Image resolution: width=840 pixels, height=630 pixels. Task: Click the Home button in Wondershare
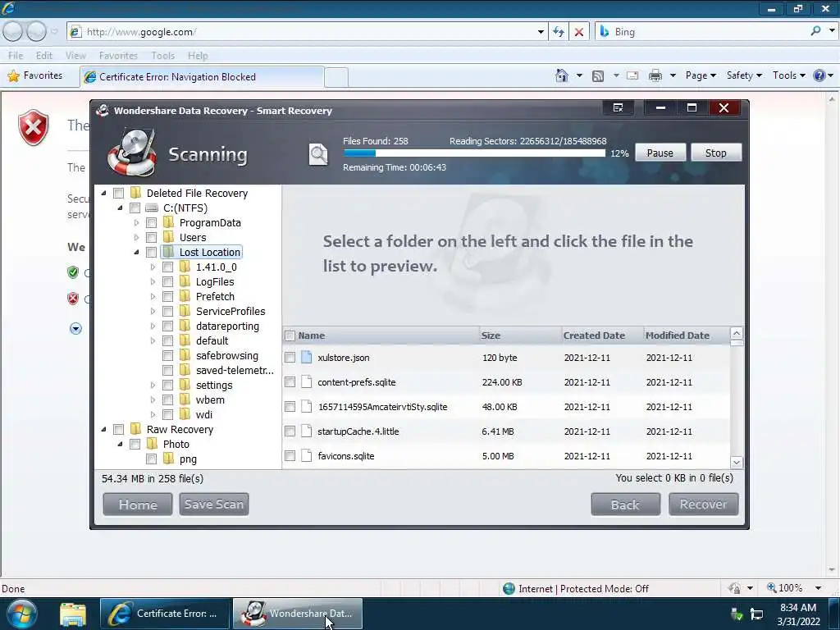pos(138,504)
